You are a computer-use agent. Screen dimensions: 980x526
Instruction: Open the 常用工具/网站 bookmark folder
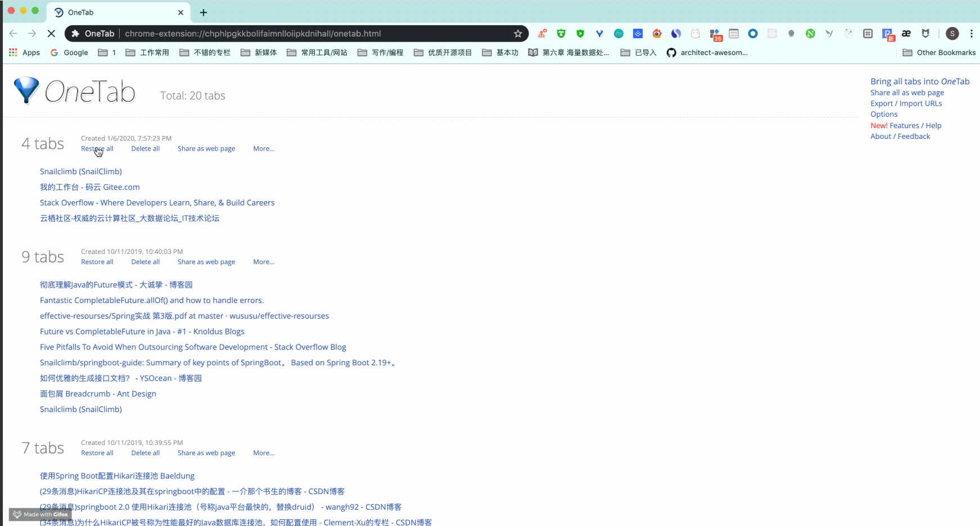coord(317,53)
